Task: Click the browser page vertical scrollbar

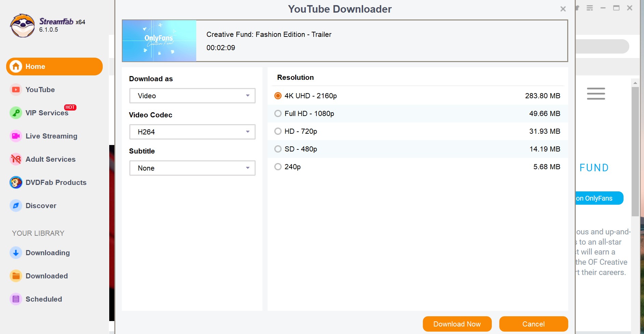Action: (635, 152)
